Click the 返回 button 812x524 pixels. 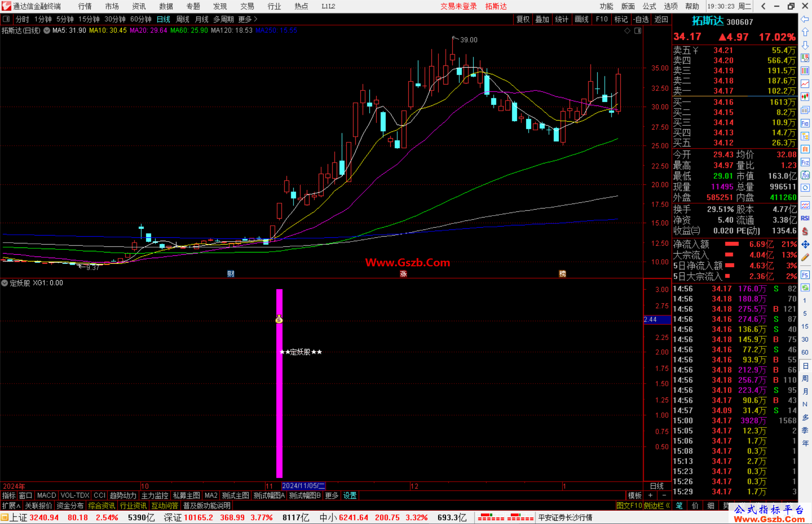(661, 19)
